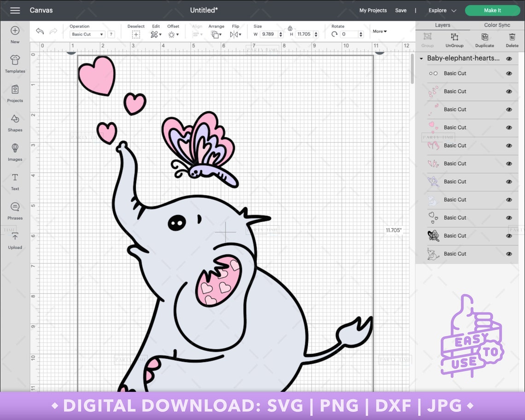The height and width of the screenshot is (420, 525).
Task: Collapse the Baby-elephant-hearts layer group
Action: point(421,58)
